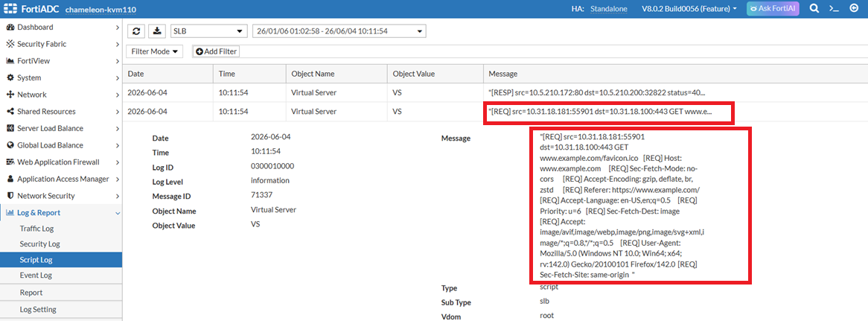Click the Server Load Balance icon

[x=10, y=128]
